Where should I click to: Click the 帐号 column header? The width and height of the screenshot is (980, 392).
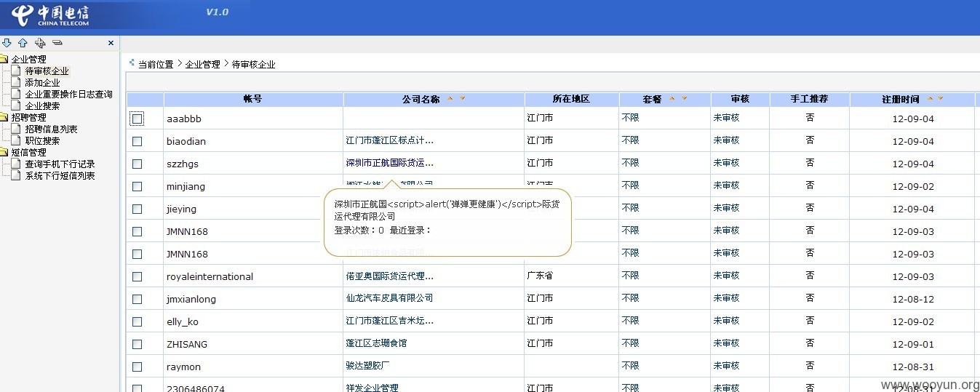(x=252, y=99)
